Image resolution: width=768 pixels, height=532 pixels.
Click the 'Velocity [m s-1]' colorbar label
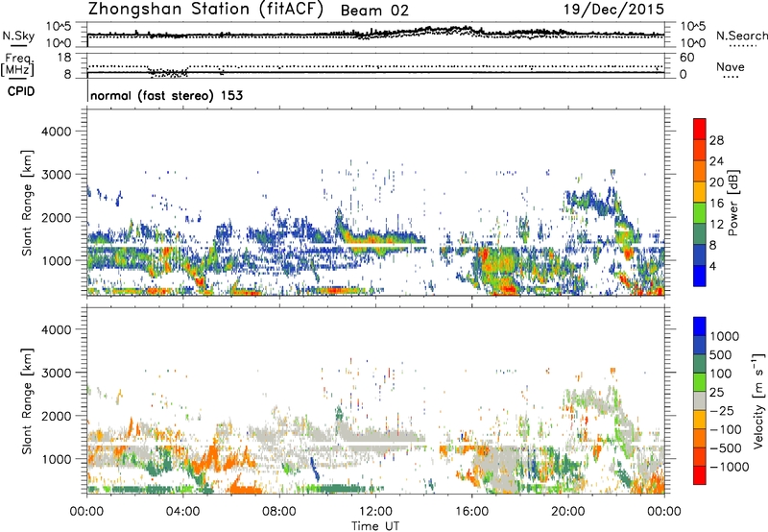[x=758, y=400]
